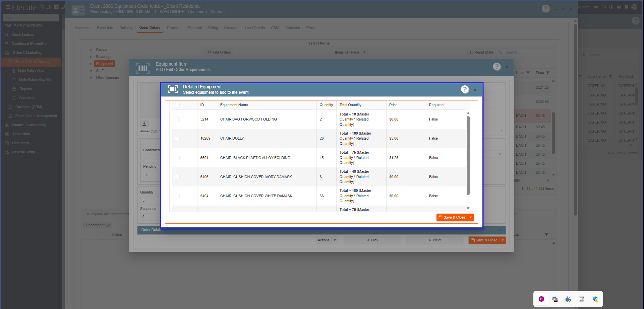Switch to the Financial tab
Image resolution: width=644 pixels, height=309 pixels.
click(194, 28)
